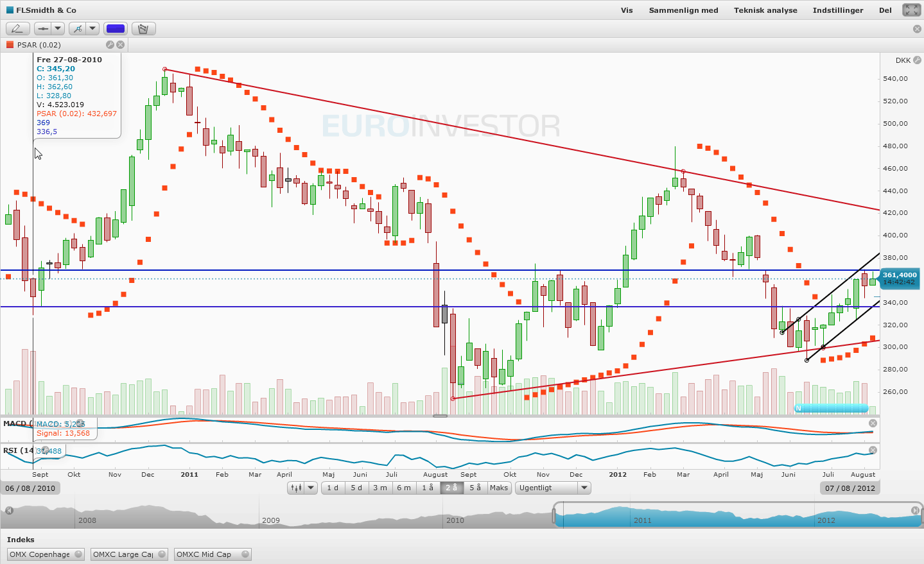Screen dimensions: 924x564
Task: Open the blue line color swatch
Action: pos(116,28)
